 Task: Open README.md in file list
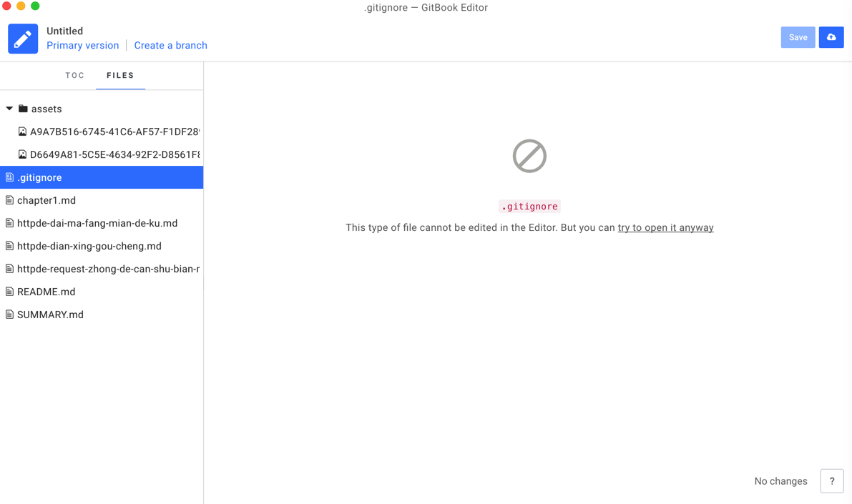click(102, 292)
